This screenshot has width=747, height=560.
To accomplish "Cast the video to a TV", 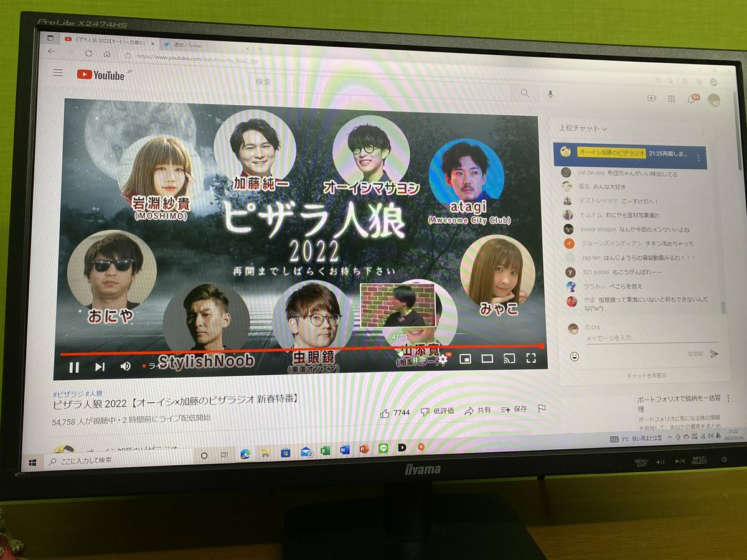I will pyautogui.click(x=509, y=358).
